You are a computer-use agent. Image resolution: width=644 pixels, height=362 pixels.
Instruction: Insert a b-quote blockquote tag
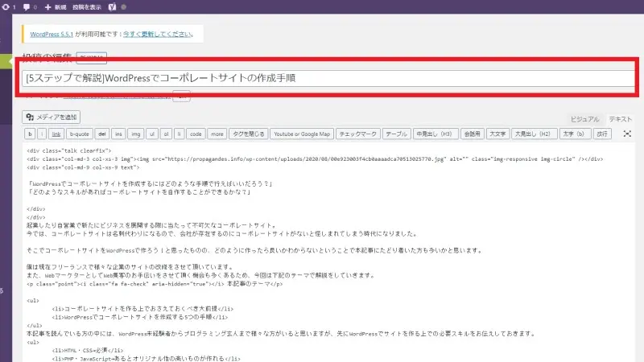pyautogui.click(x=80, y=134)
